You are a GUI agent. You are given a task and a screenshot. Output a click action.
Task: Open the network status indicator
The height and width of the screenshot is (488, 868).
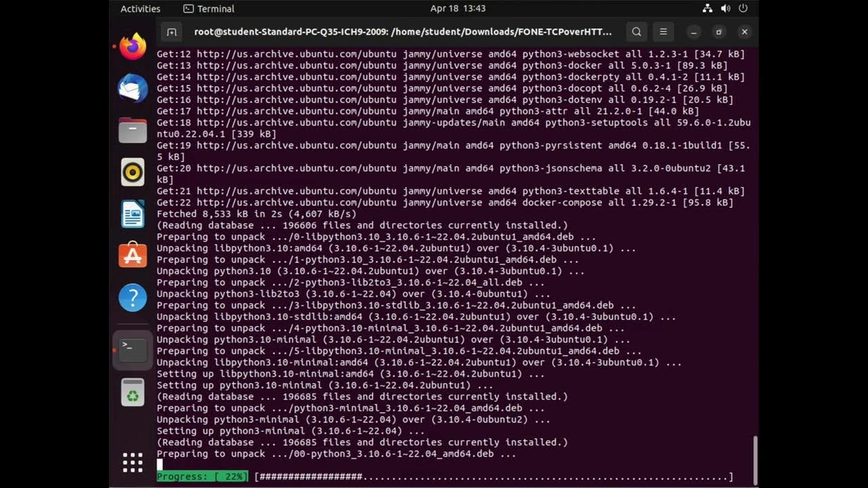[x=707, y=9]
